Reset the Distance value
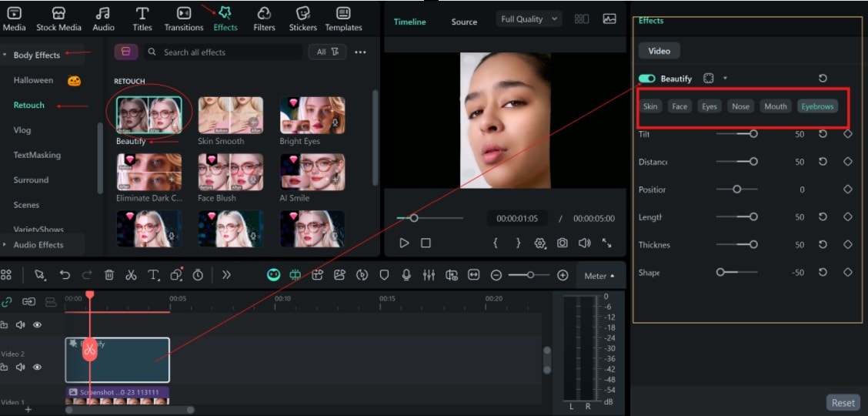868x416 pixels. click(x=823, y=161)
